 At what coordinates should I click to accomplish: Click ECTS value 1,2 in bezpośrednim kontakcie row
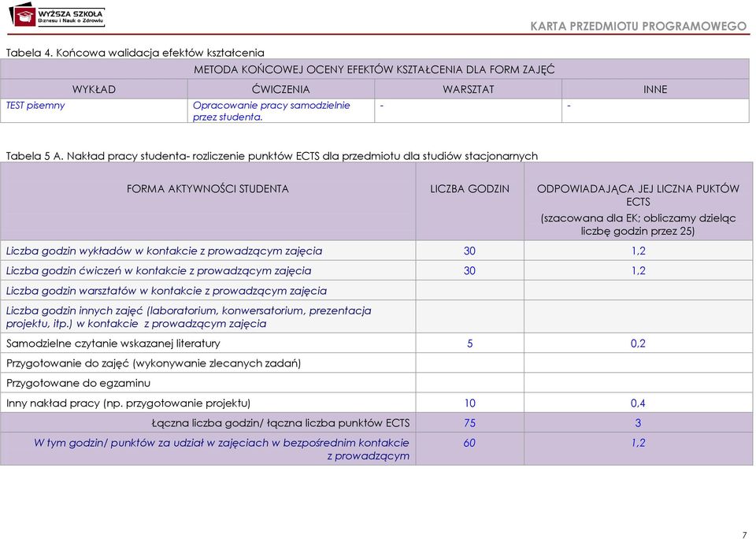point(639,443)
